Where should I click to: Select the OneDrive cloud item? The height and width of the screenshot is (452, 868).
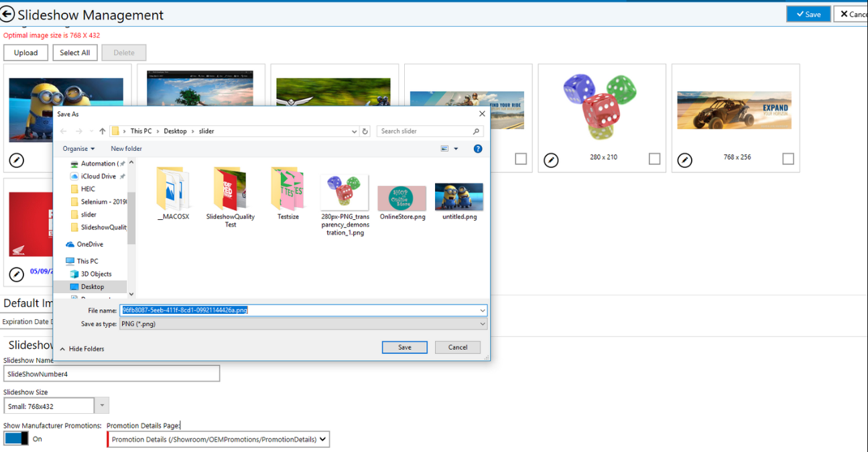pyautogui.click(x=84, y=245)
